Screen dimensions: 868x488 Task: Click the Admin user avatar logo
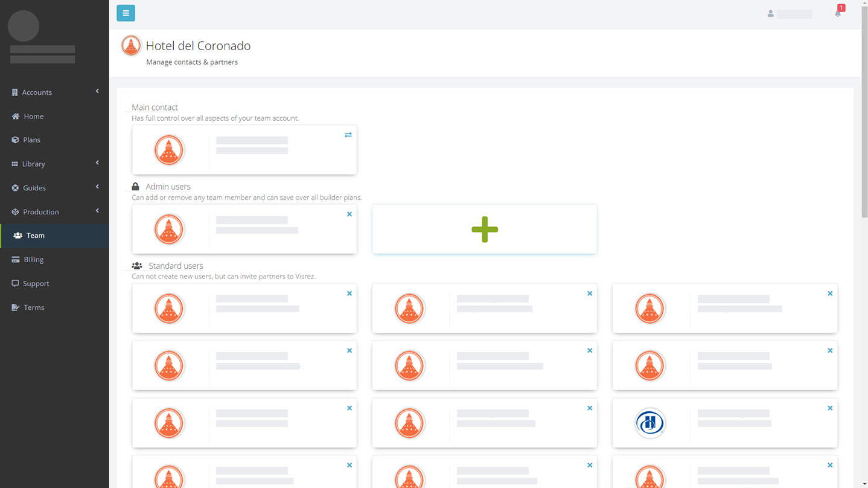point(169,230)
